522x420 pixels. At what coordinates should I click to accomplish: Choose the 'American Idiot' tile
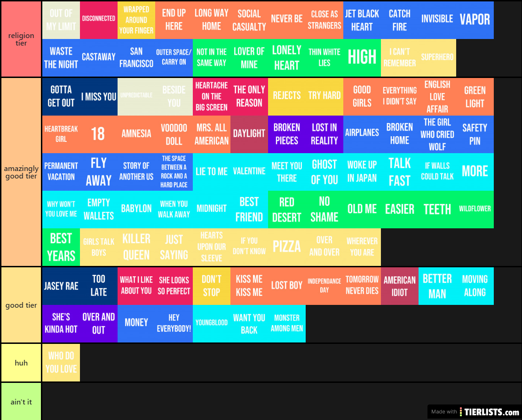coord(399,286)
